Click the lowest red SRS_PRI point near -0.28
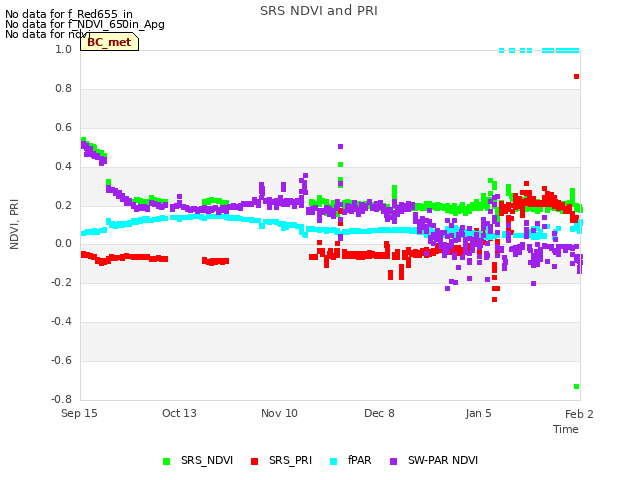Image resolution: width=640 pixels, height=480 pixels. tap(494, 299)
